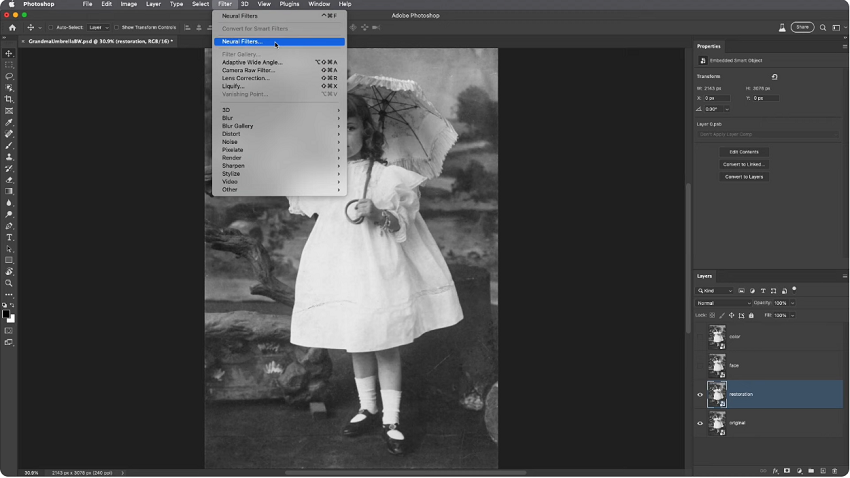Screen dimensions: 850x478
Task: Select the Eraser tool
Action: click(x=9, y=180)
